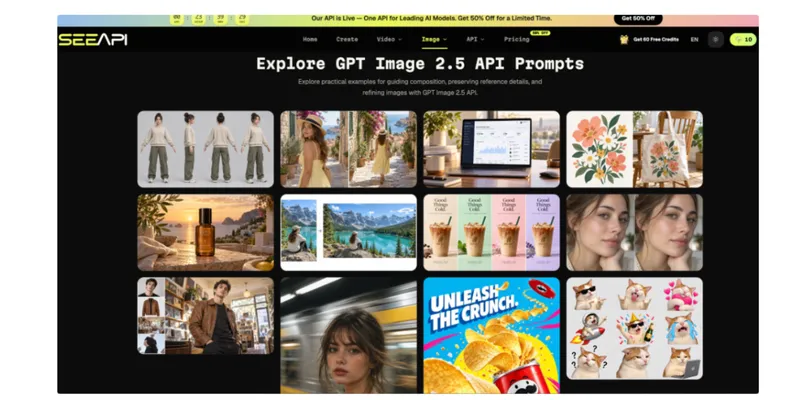This screenshot has height=400, width=800.
Task: Open the floral tote bag thumbnail
Action: [634, 149]
